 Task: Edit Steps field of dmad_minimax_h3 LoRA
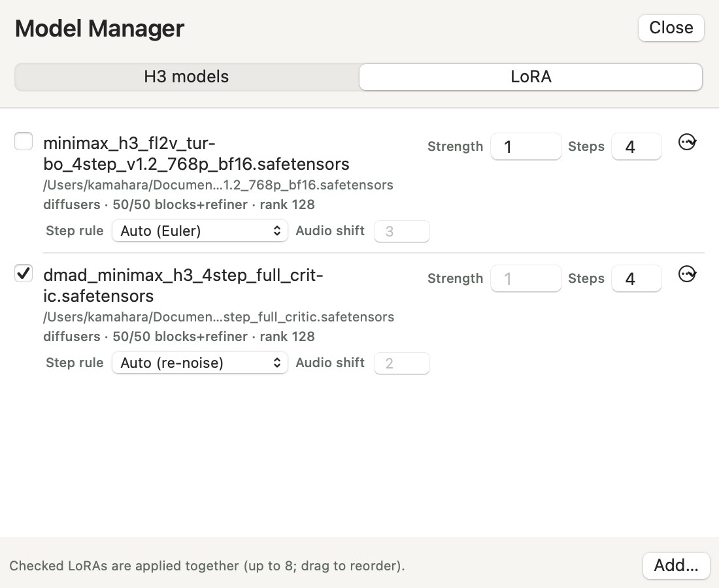[x=637, y=279]
